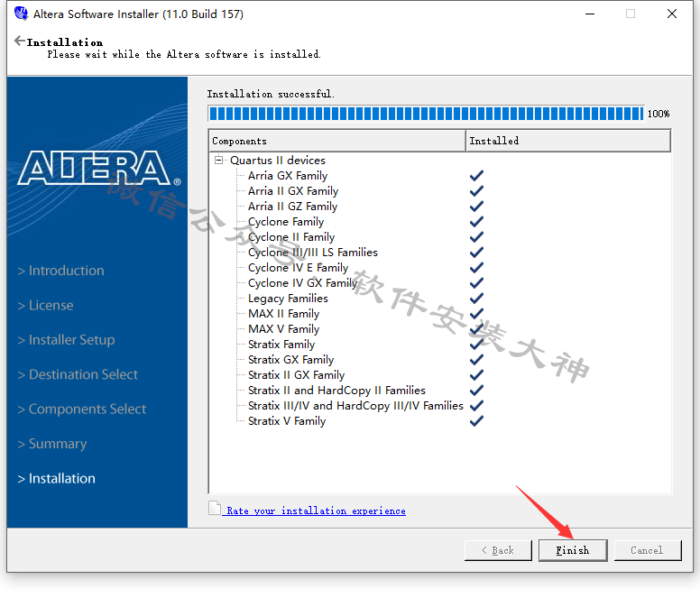This screenshot has width=700, height=598.
Task: Open Rate your installation experience link
Action: pos(316,511)
